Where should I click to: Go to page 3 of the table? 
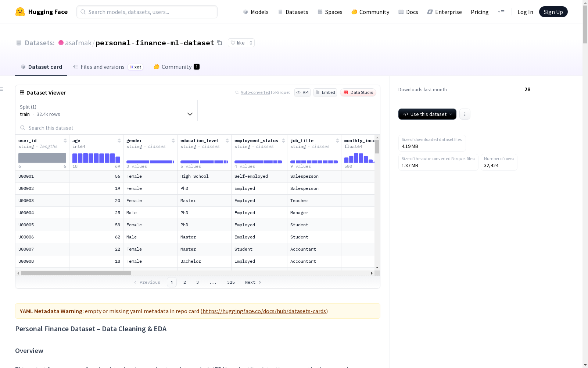198,282
